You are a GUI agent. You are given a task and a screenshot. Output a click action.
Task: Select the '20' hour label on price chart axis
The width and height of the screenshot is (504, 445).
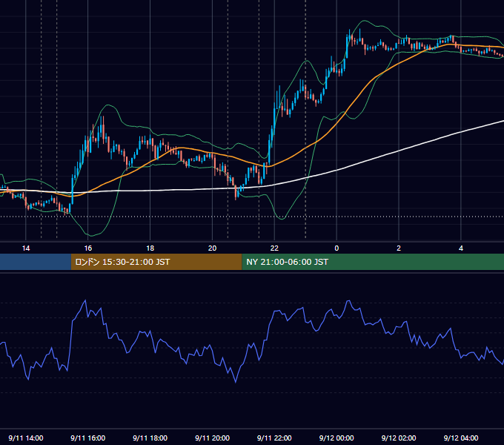[x=212, y=248]
